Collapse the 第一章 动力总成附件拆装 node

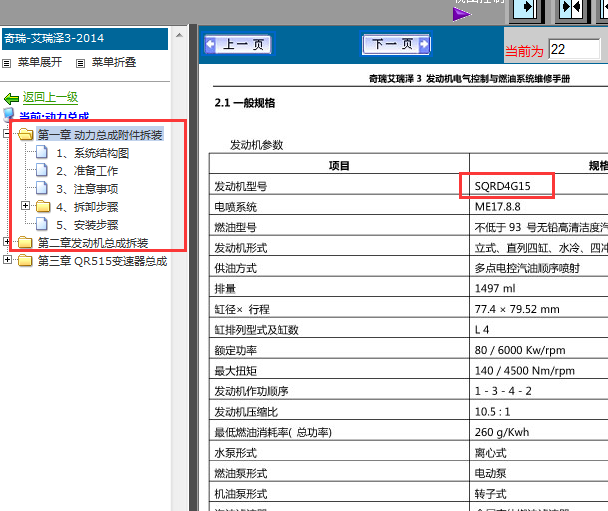(x=7, y=134)
